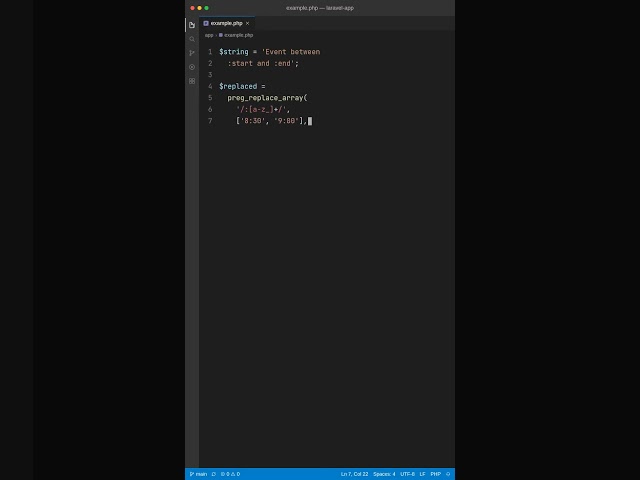Open the Search view icon
Screen dimensions: 640x480
point(192,39)
